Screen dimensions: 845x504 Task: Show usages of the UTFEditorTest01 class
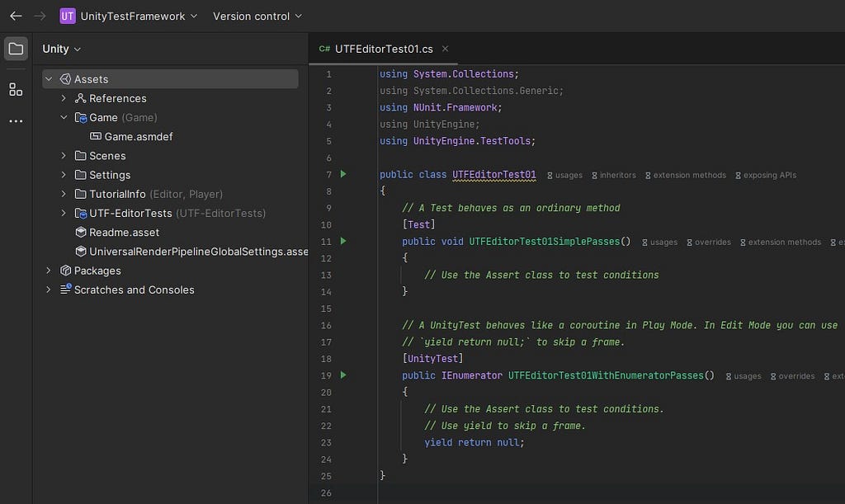click(x=564, y=176)
